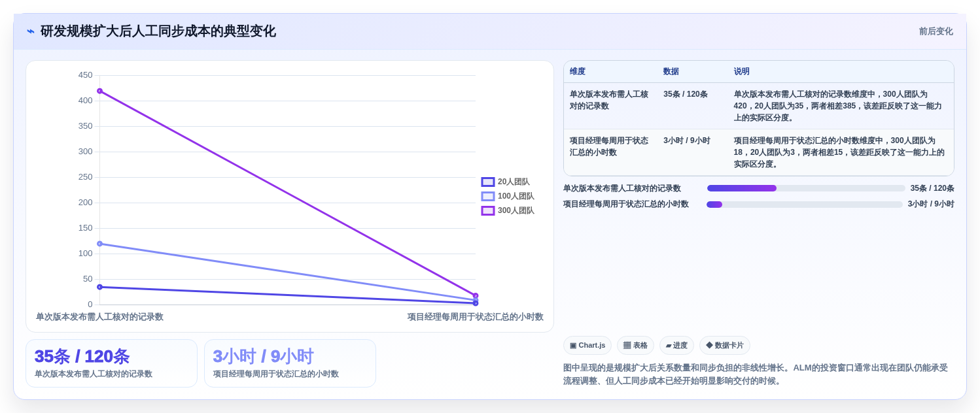Click the 35条 / 120条 value beside progress bar
Viewport: 980px width, 413px height.
click(x=932, y=188)
